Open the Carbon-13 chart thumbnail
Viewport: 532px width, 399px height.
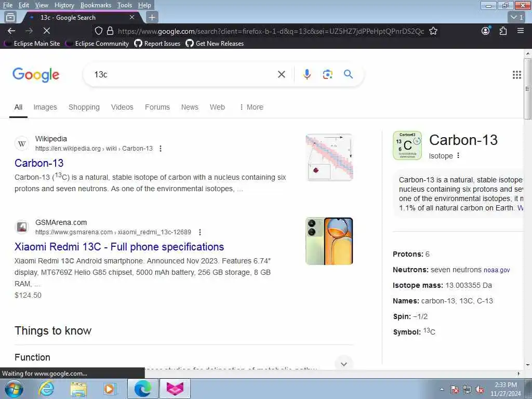coord(329,157)
